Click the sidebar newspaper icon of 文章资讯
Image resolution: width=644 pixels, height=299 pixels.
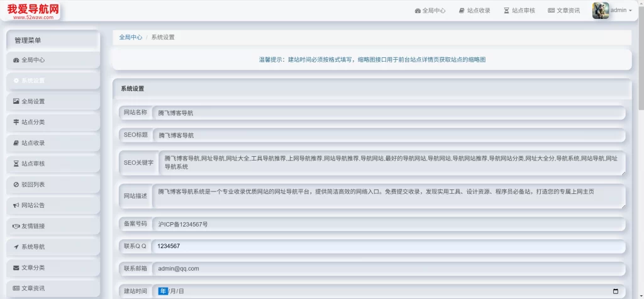[16, 288]
